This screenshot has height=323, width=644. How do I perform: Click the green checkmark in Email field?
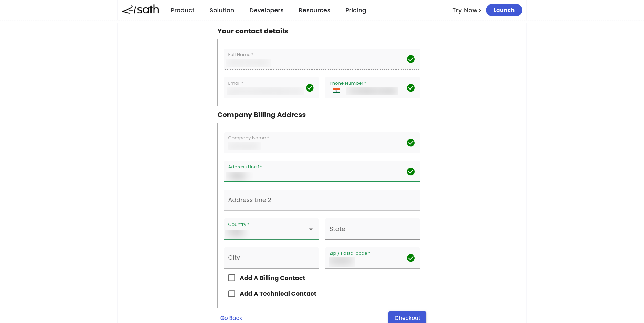click(310, 88)
